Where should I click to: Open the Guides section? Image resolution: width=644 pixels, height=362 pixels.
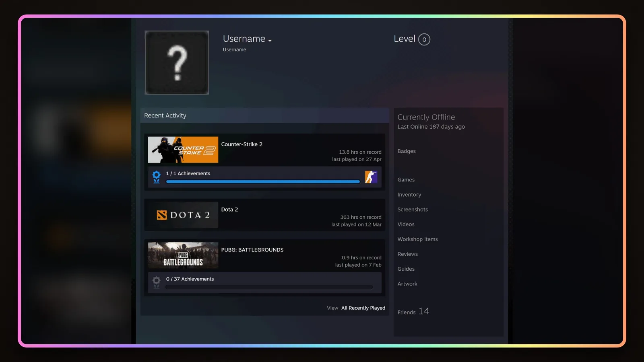(x=406, y=269)
